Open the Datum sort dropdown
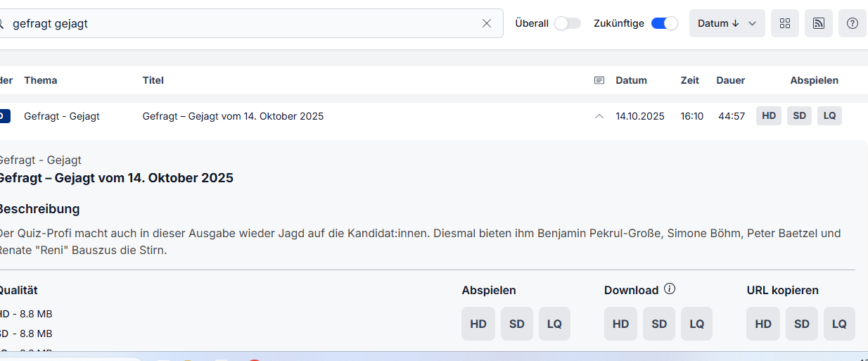Viewport: 868px width, 361px height. (x=727, y=23)
